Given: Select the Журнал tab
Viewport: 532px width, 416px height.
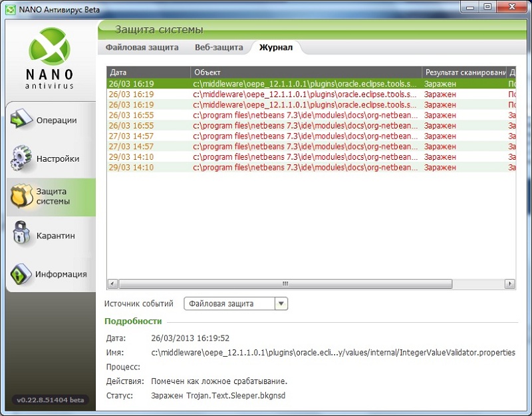Looking at the screenshot, I should 275,48.
